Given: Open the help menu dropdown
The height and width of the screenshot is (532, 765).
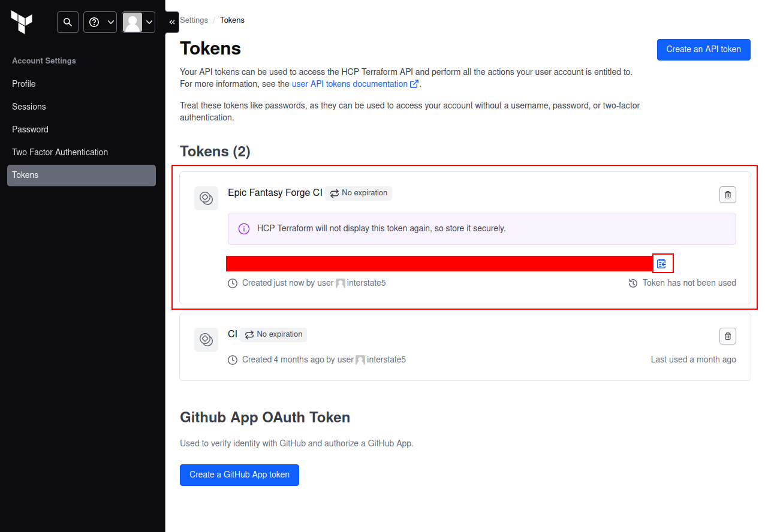Looking at the screenshot, I should [x=100, y=22].
